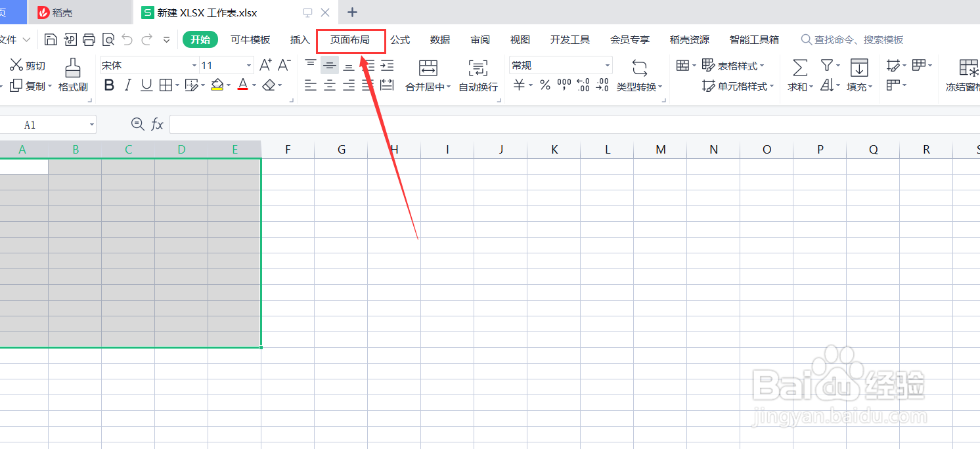
Task: Align cell text left
Action: click(x=311, y=85)
